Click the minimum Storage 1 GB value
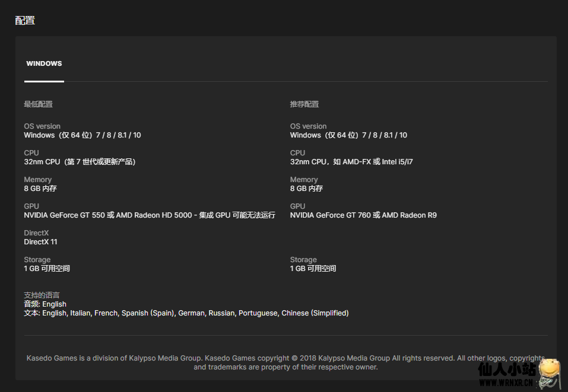This screenshot has height=392, width=568. [47, 269]
